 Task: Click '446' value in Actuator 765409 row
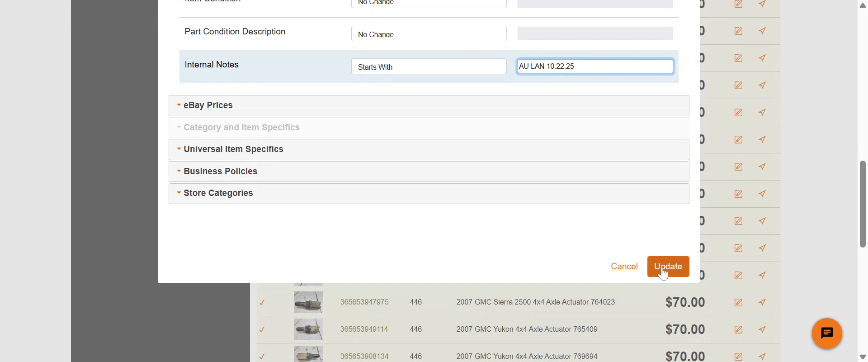tap(416, 329)
